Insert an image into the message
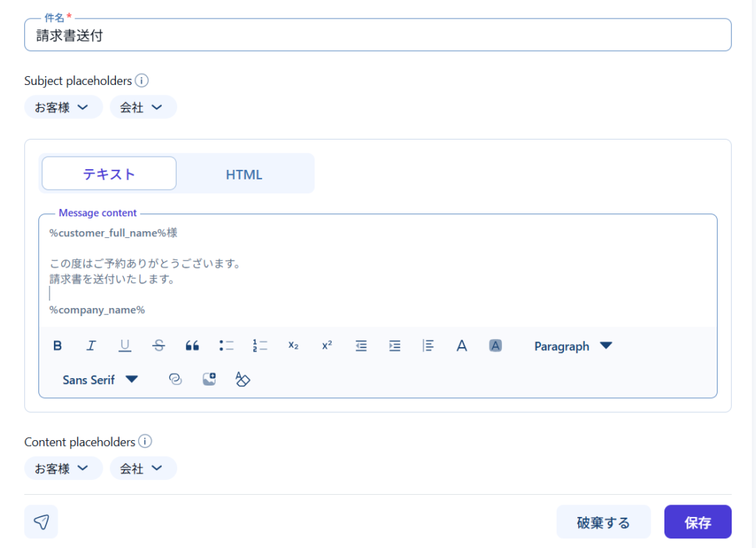The image size is (756, 548). click(209, 380)
